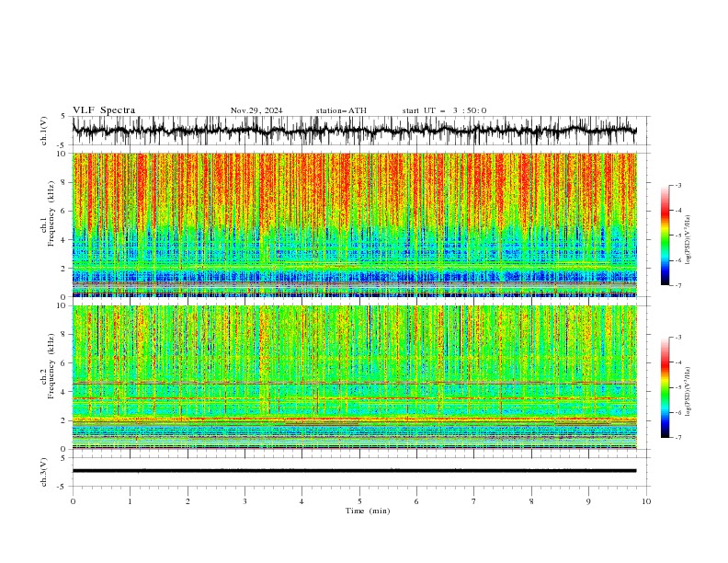Viewport: 728px width, 563px height.
Task: Click the ch.2 frequency tick label "2"
Action: (64, 420)
